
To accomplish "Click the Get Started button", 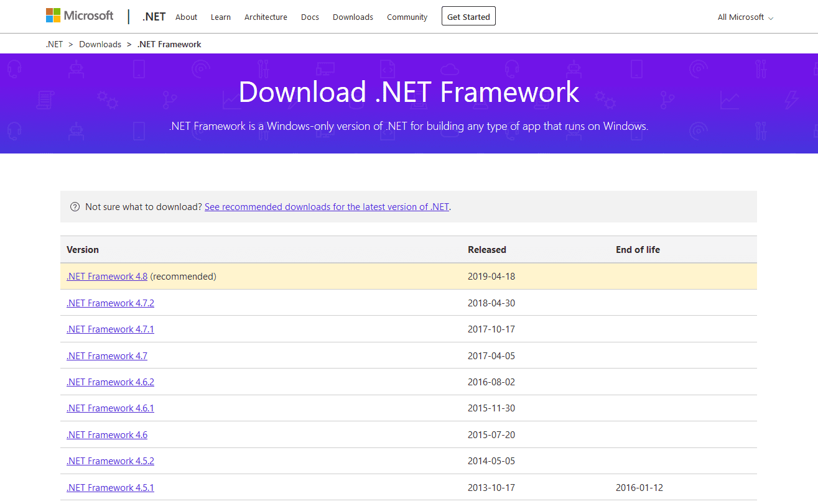I will 468,16.
